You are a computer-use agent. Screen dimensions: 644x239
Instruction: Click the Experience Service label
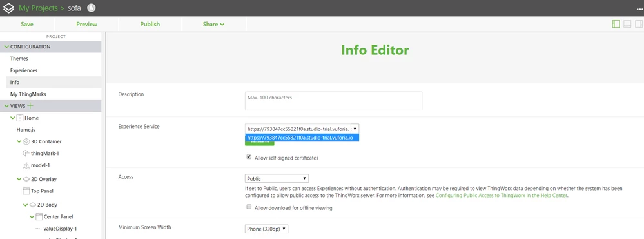tap(139, 127)
